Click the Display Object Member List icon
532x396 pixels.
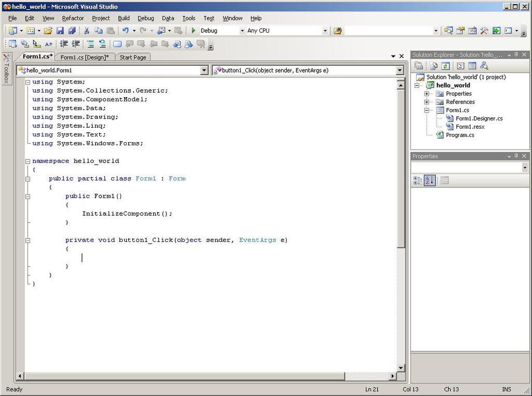click(x=13, y=44)
